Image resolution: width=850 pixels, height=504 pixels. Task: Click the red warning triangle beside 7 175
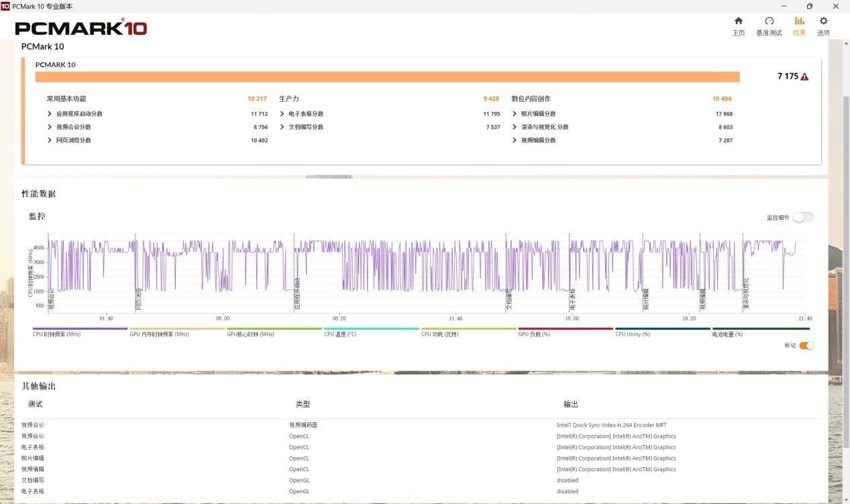click(804, 76)
